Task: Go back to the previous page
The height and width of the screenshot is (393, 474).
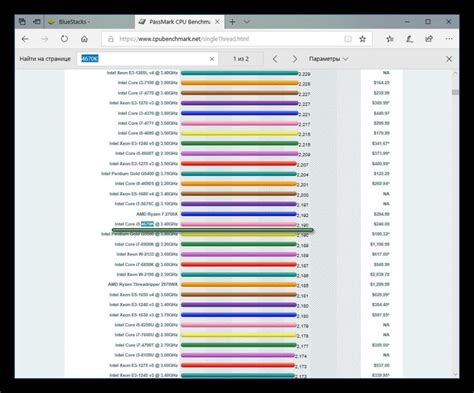Action: point(25,39)
